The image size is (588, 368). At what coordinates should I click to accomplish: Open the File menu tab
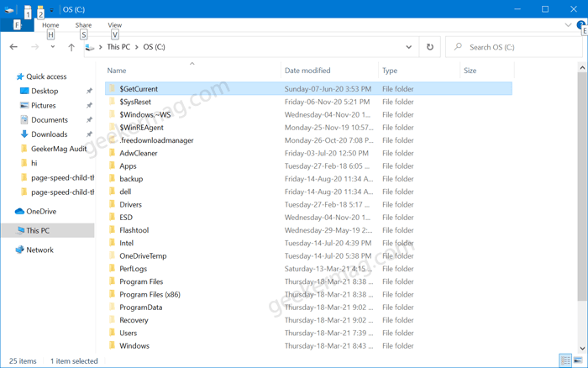(17, 24)
